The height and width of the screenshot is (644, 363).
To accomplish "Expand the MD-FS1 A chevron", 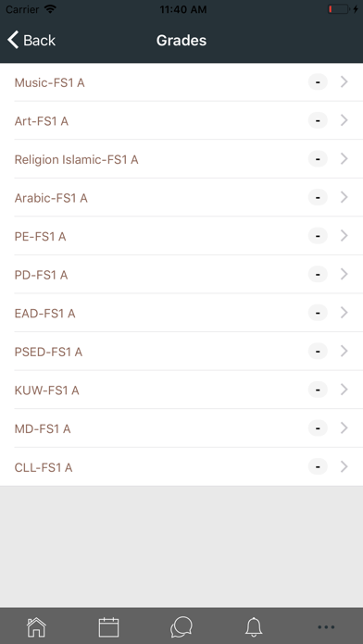I will pos(344,428).
